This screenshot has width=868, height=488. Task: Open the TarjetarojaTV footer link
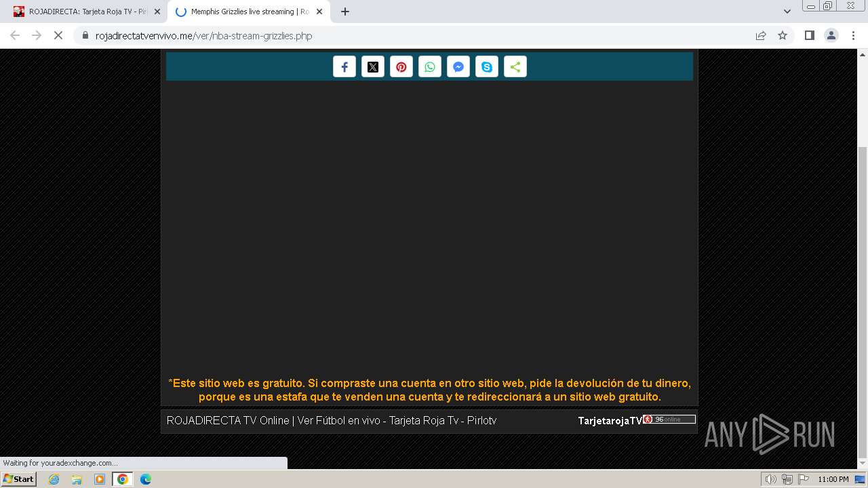click(610, 421)
